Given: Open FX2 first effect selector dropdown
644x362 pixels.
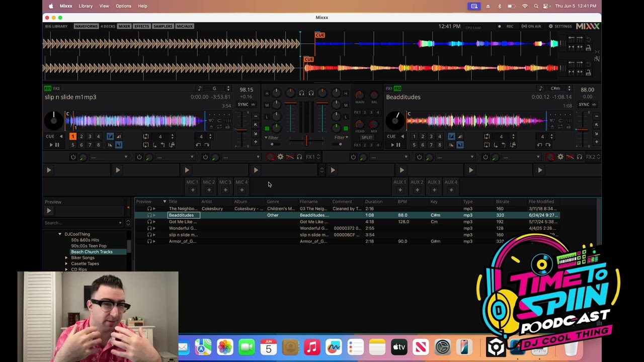Looking at the screenshot, I should [x=389, y=157].
